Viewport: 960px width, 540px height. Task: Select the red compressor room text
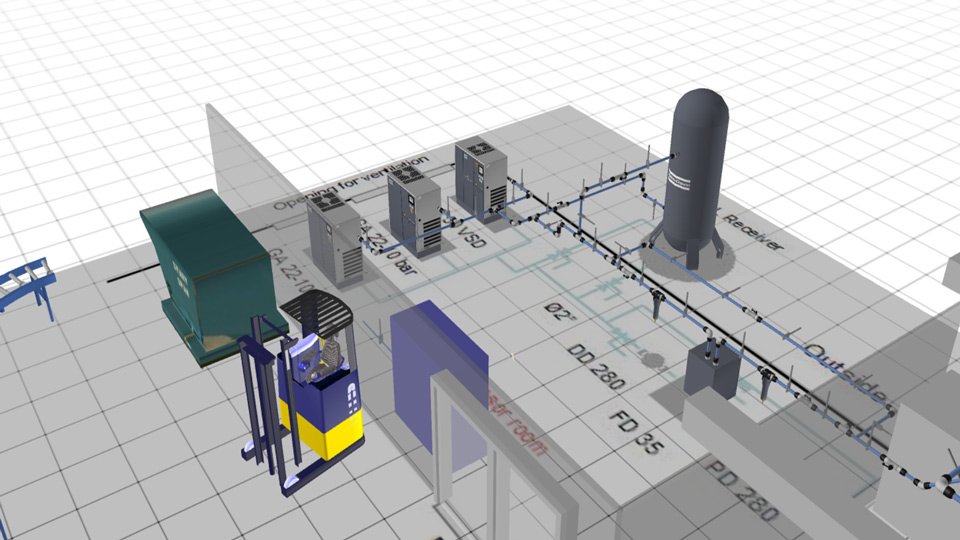click(x=517, y=425)
